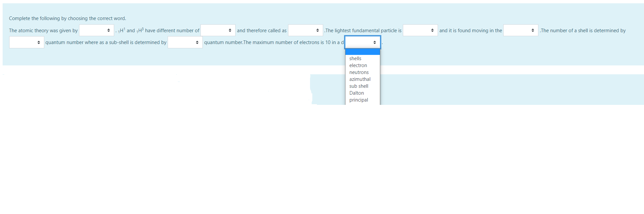
Task: Select 'shells' from the open list
Action: coord(363,59)
